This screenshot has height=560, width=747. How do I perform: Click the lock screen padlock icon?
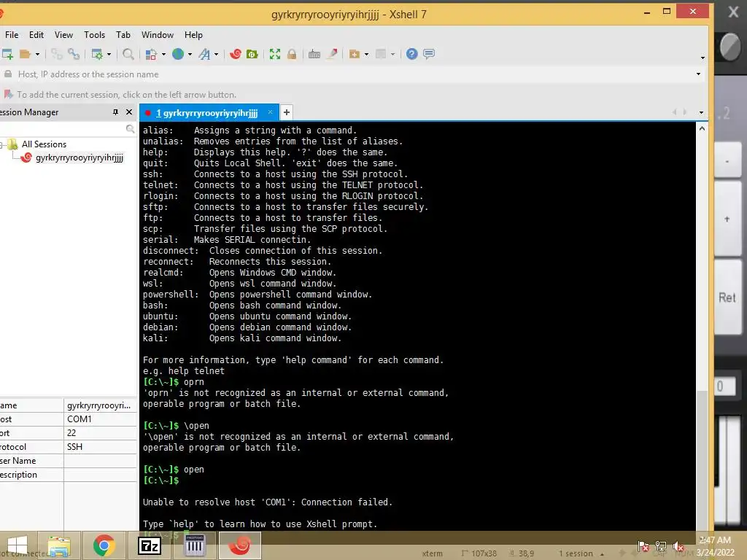[x=292, y=54]
